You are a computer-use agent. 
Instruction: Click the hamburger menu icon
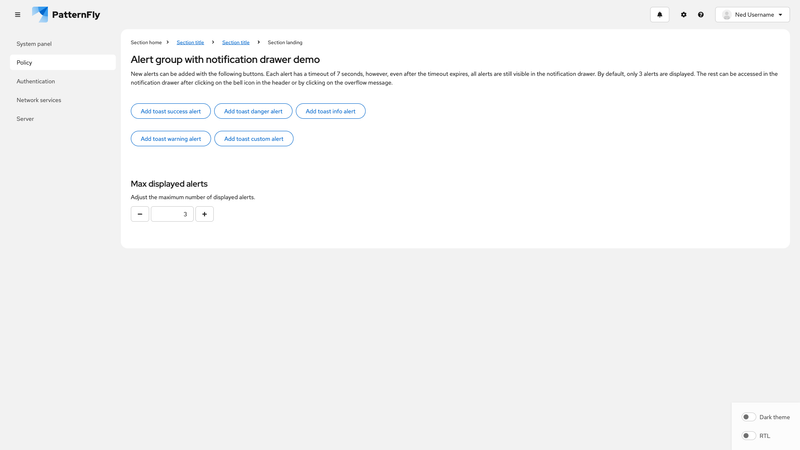coord(17,15)
